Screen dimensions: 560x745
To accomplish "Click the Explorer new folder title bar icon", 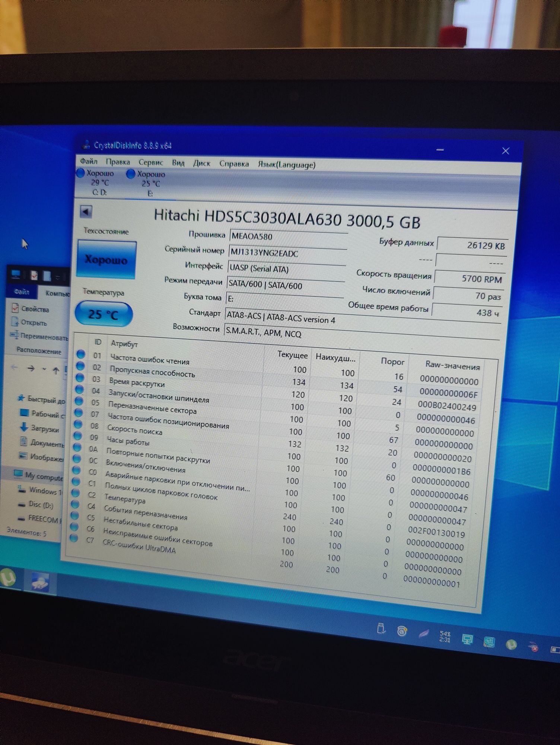I will point(47,276).
